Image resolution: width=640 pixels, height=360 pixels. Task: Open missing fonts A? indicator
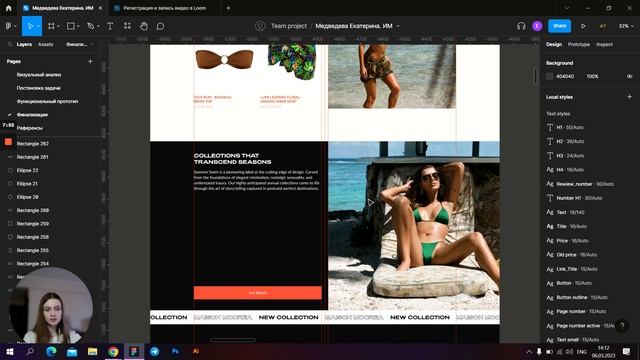click(x=602, y=26)
